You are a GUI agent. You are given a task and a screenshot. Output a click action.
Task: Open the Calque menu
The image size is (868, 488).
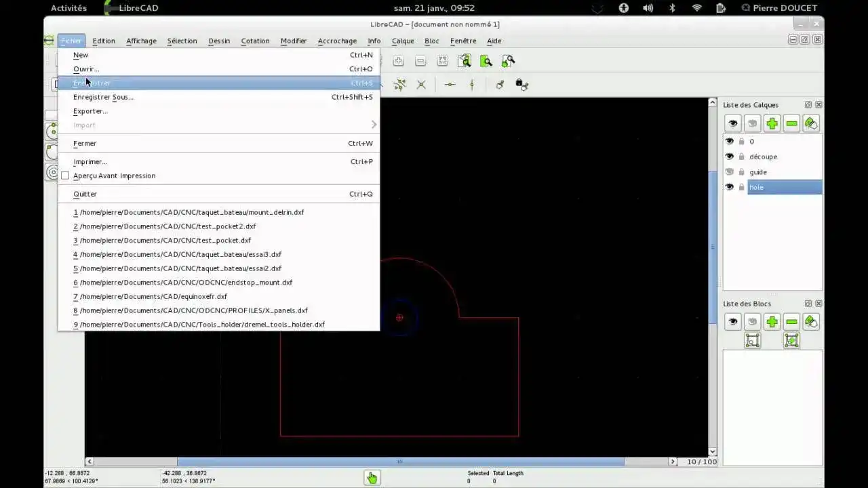(403, 41)
